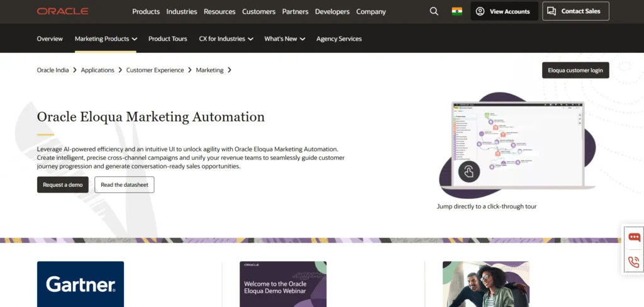The image size is (644, 307).
Task: Click the phone call icon
Action: (634, 262)
